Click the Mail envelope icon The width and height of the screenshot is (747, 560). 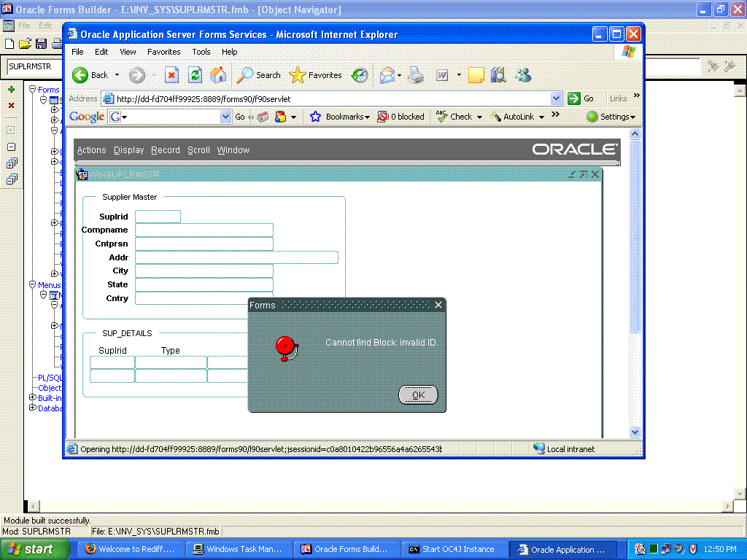[387, 75]
